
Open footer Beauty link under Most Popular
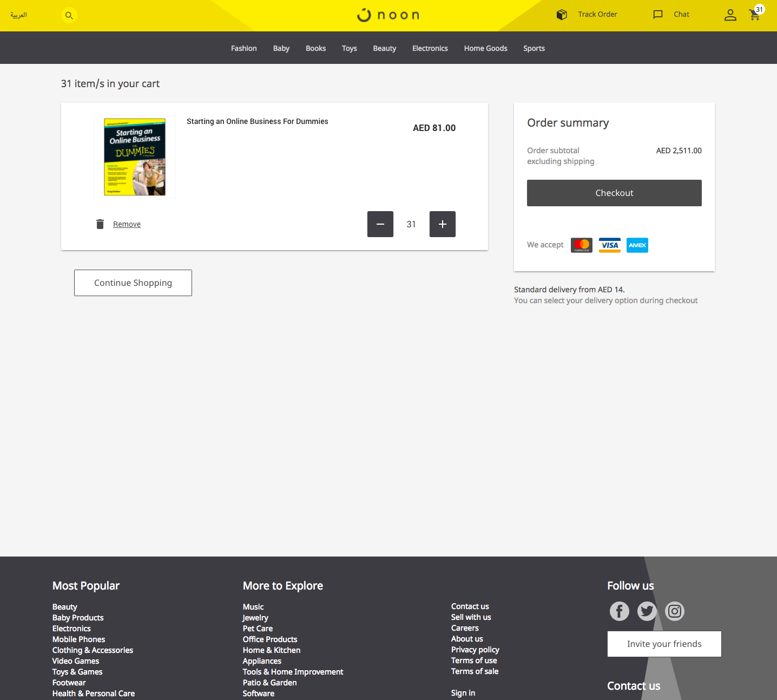pyautogui.click(x=65, y=607)
